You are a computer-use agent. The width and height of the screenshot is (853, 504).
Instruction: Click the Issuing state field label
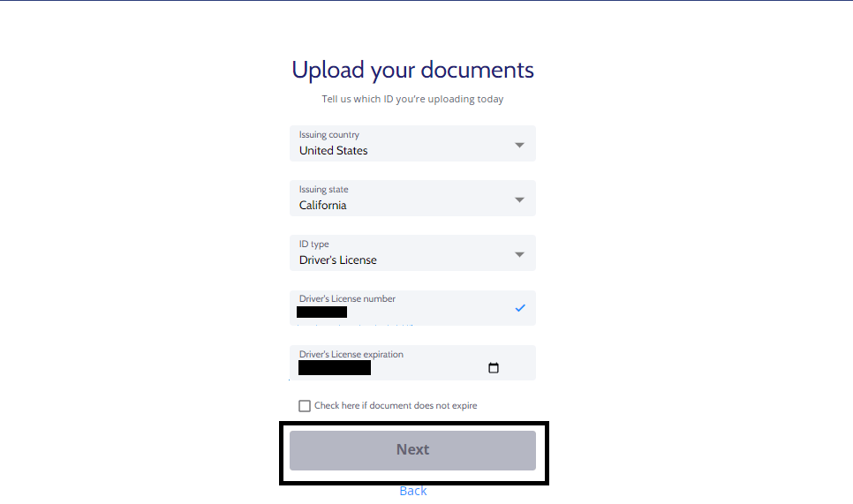324,189
